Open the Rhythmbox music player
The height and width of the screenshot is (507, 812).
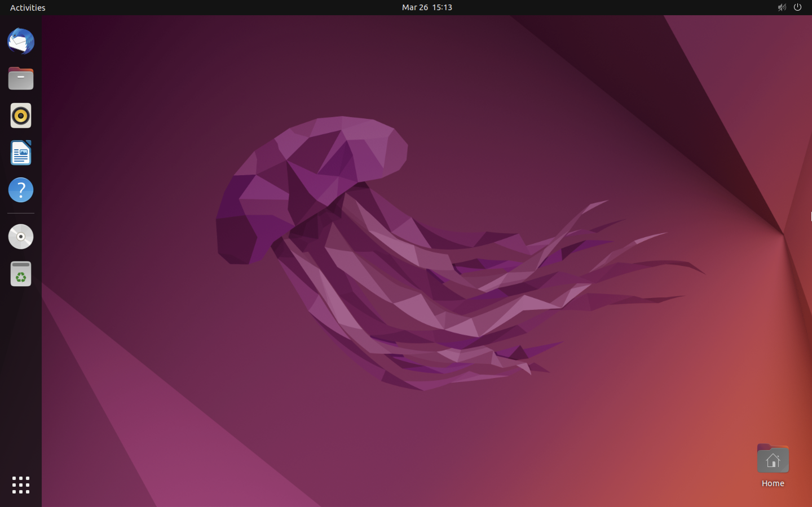click(x=21, y=116)
